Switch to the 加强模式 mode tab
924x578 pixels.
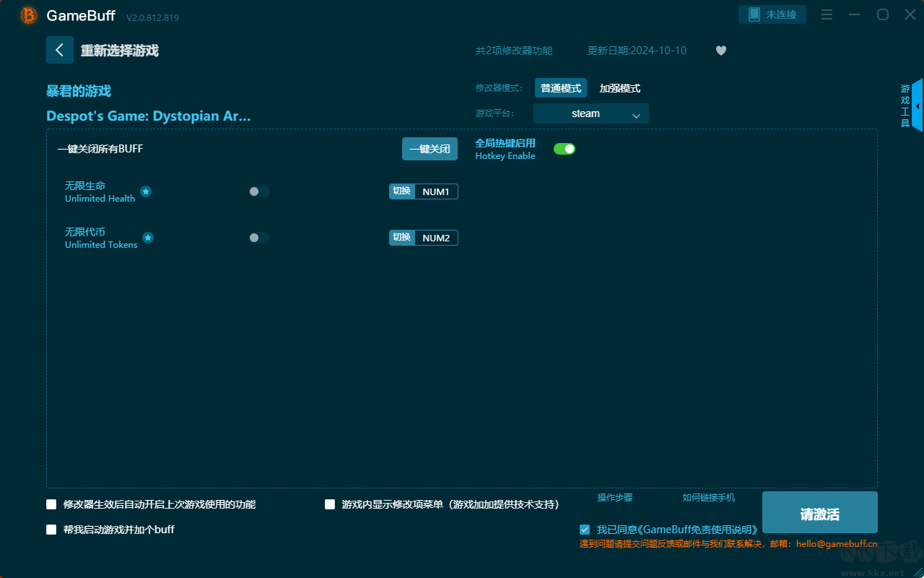point(620,88)
